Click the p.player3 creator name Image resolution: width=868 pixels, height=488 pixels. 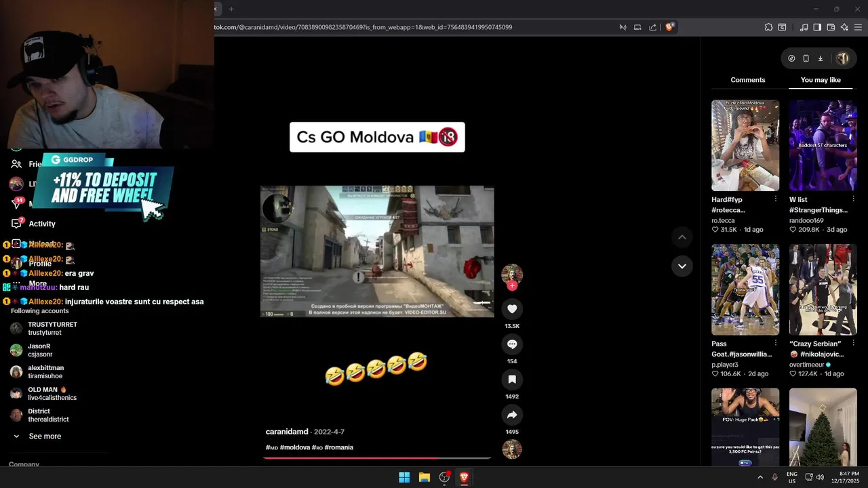pyautogui.click(x=725, y=365)
